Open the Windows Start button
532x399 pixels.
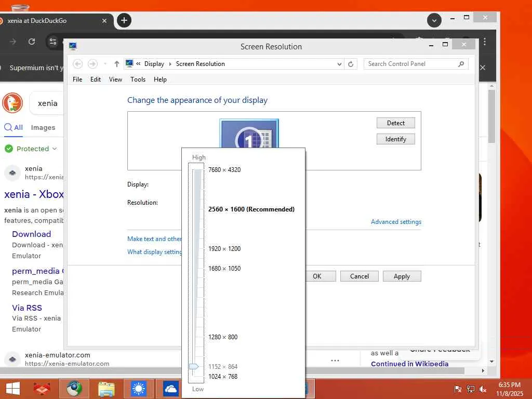[13, 389]
